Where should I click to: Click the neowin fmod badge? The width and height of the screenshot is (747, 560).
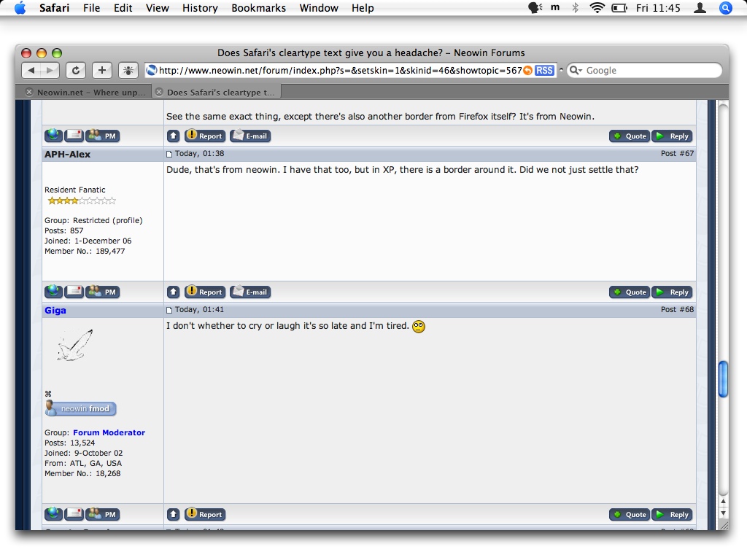[x=80, y=408]
